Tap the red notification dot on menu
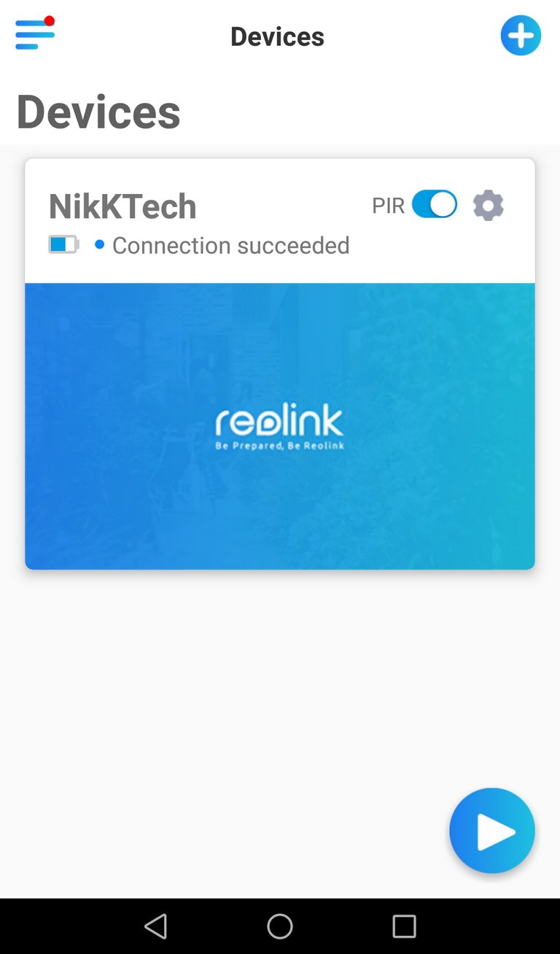Image resolution: width=560 pixels, height=954 pixels. click(x=50, y=20)
